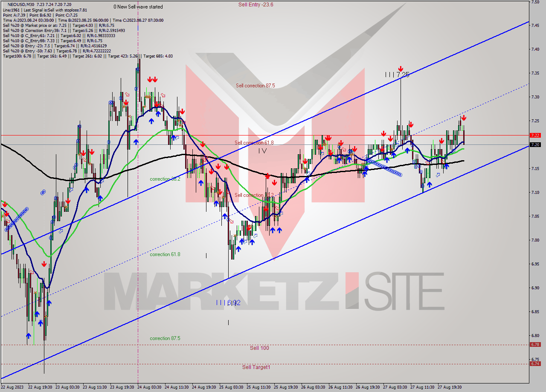Click the '22 Aug 2023' time axis label
546x392 pixels.
click(x=13, y=387)
